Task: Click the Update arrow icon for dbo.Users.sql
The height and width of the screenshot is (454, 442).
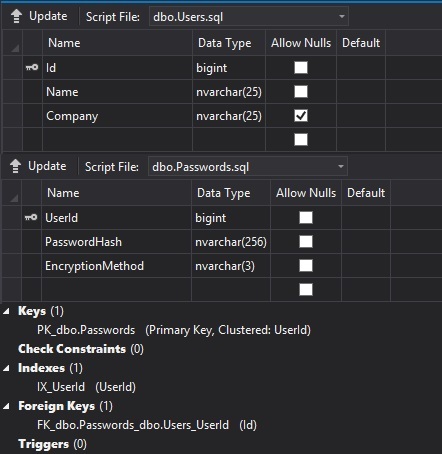Action: tap(16, 16)
